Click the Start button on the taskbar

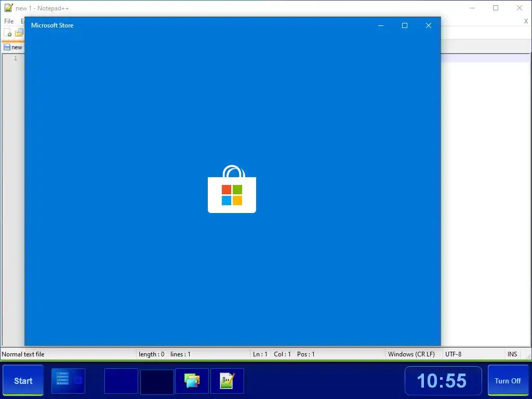click(23, 380)
